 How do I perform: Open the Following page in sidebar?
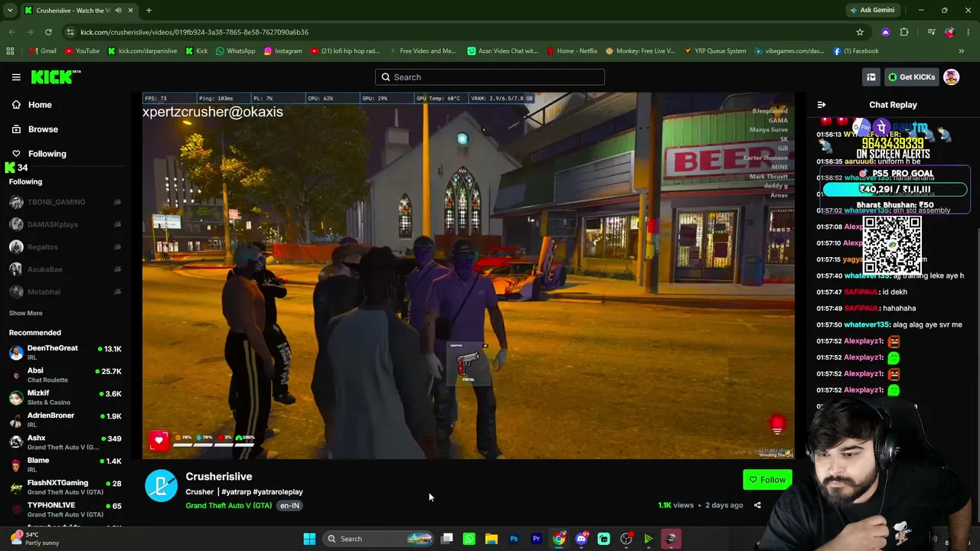point(47,154)
